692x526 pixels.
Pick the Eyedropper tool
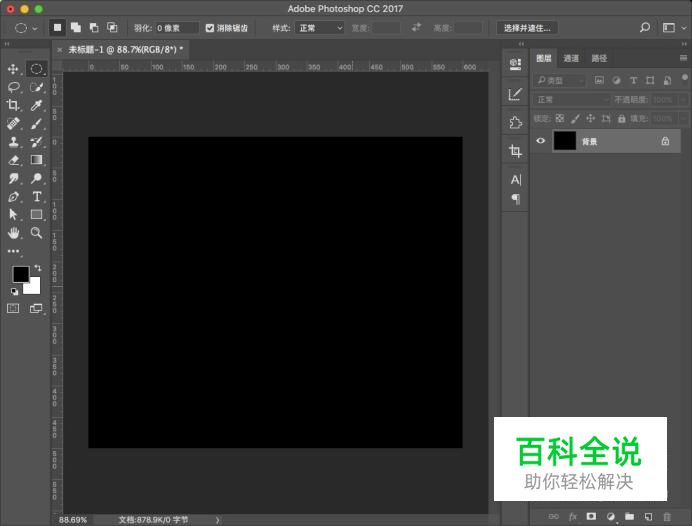point(37,105)
